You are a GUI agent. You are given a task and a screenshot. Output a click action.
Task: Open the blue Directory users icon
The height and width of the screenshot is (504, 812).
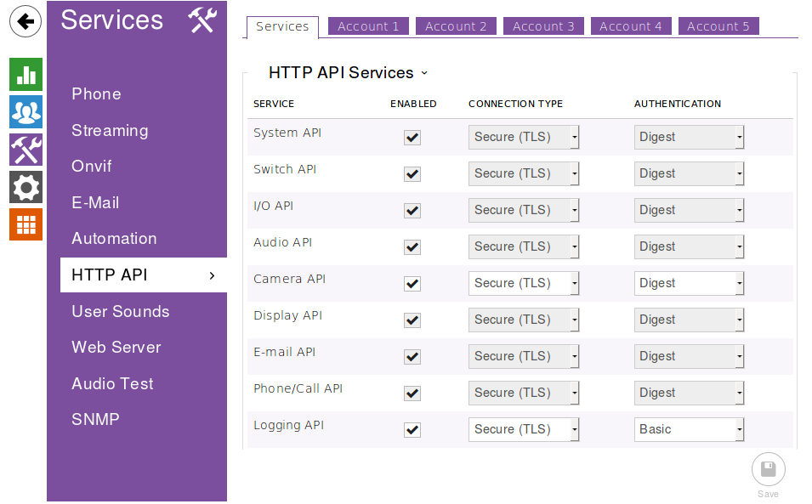(x=26, y=111)
